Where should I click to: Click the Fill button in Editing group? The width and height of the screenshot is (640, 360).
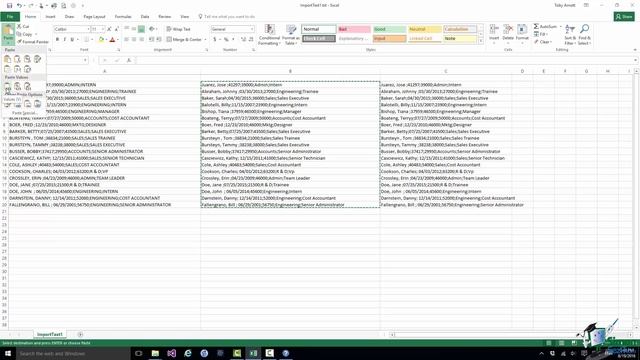click(x=541, y=34)
